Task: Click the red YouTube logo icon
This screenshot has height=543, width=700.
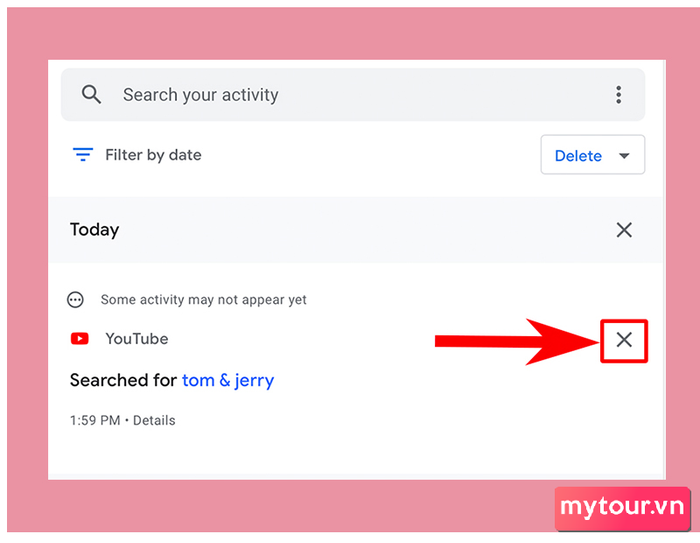Action: [x=79, y=338]
